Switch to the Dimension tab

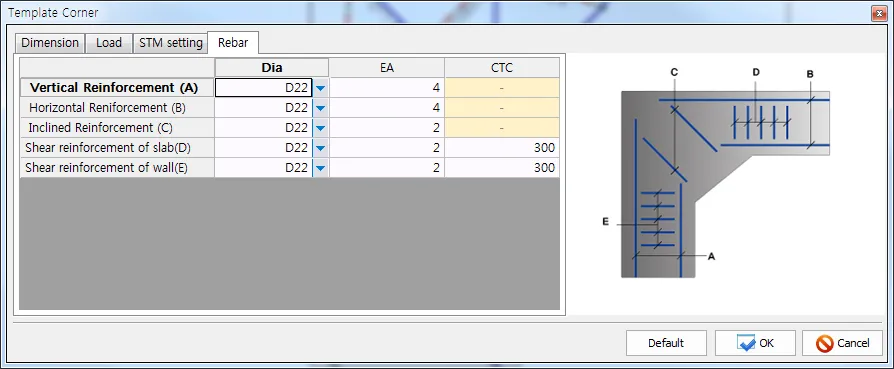(x=50, y=43)
